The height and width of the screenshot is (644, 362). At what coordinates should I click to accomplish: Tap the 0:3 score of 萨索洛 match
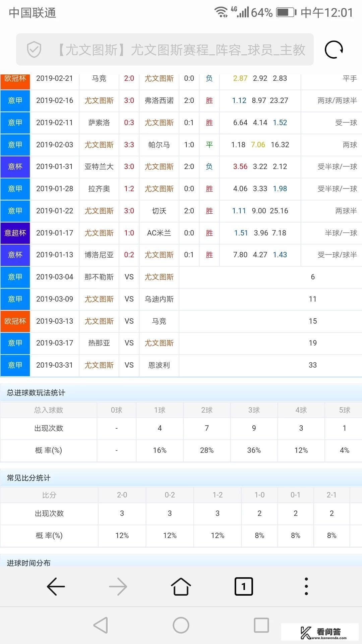pos(129,123)
